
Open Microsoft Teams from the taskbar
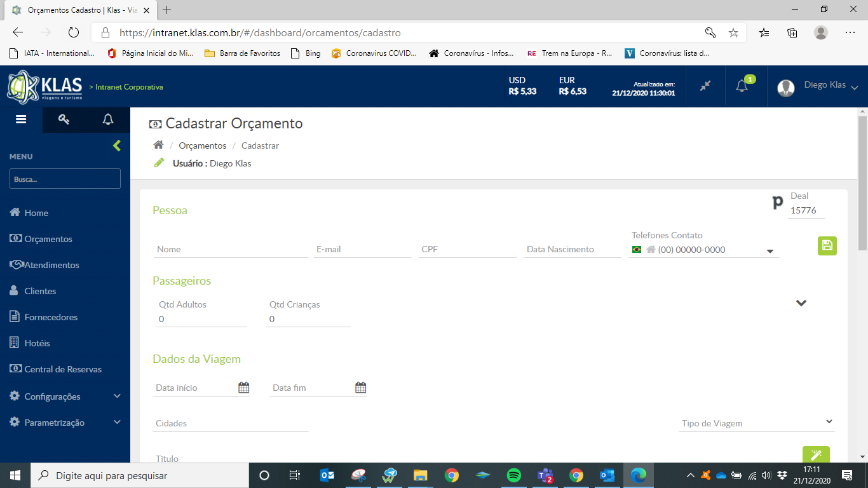[x=545, y=475]
